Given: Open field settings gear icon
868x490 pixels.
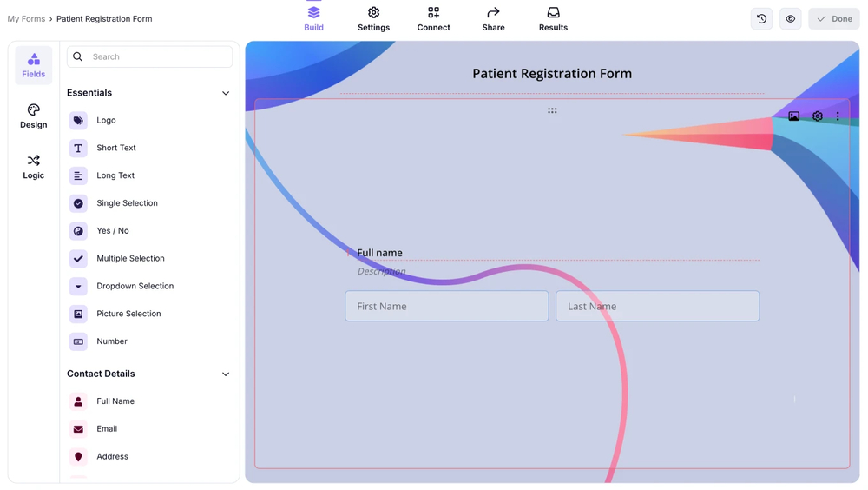Looking at the screenshot, I should click(817, 116).
